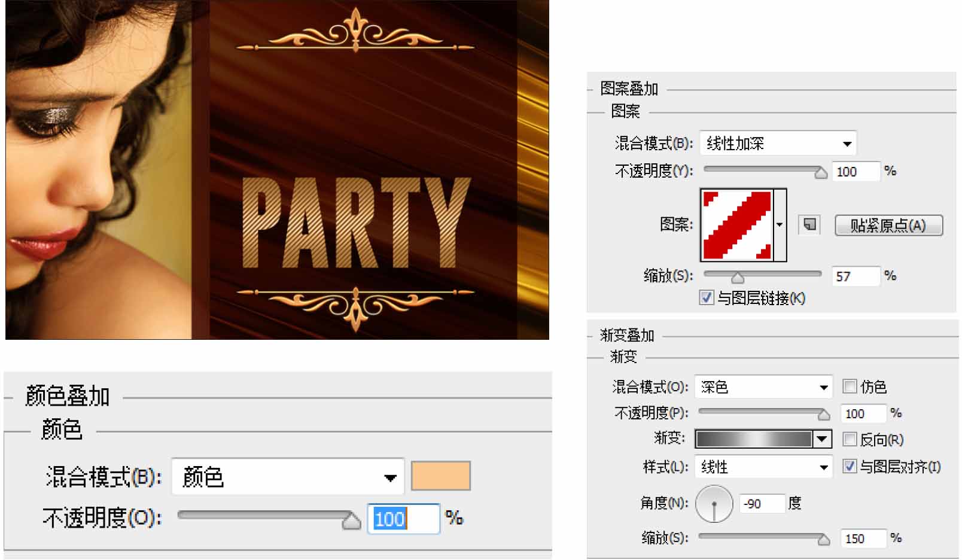Toggle the 与图层对齐(I) checkbox
Screen dimensions: 962x560
[850, 466]
